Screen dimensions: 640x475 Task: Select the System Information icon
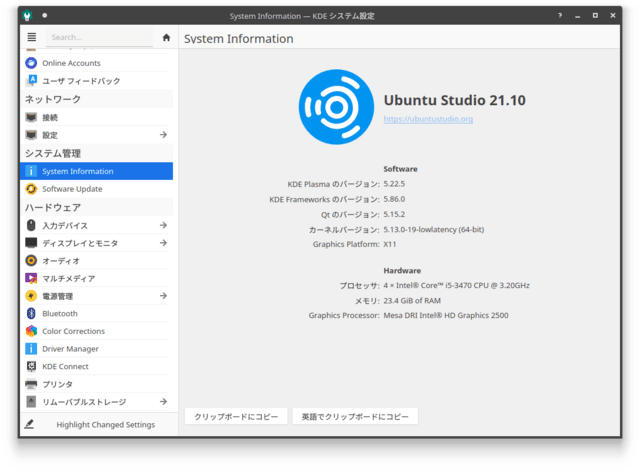click(x=31, y=171)
